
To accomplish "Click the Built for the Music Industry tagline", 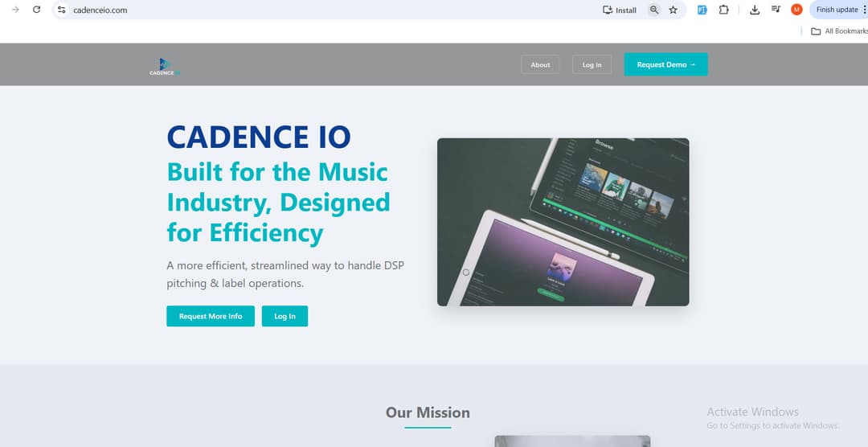I will click(278, 203).
